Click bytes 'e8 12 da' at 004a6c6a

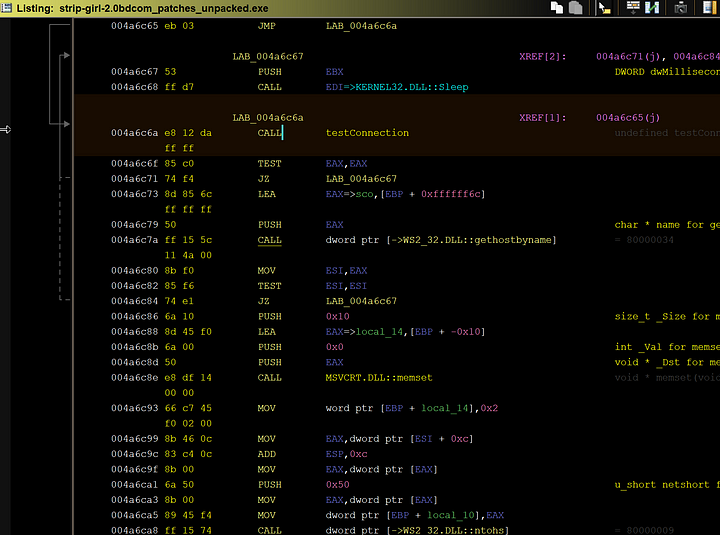click(188, 133)
